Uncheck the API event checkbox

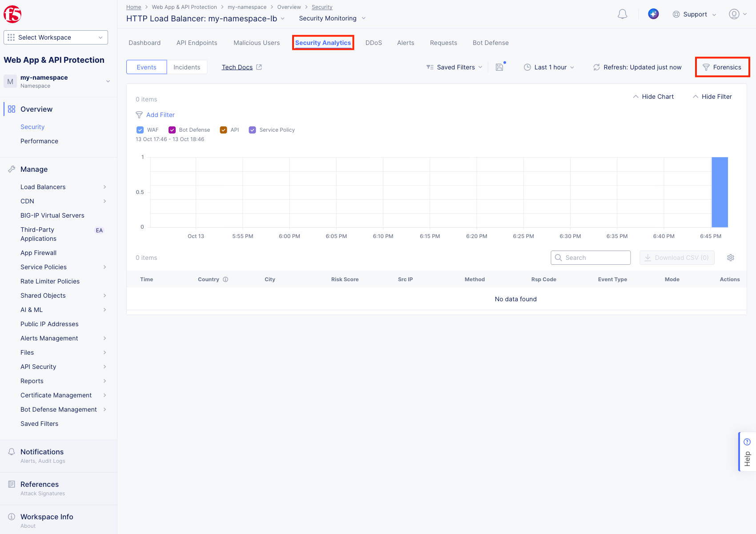tap(224, 130)
